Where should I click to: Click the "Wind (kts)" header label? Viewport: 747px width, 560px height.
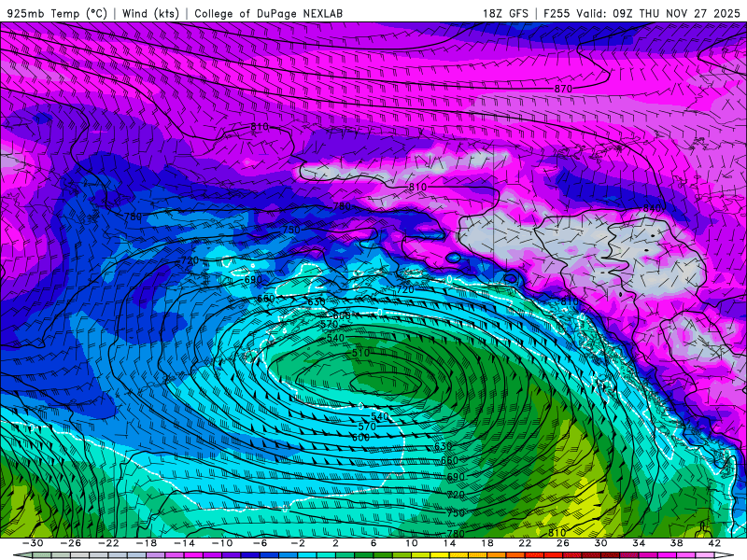click(x=151, y=13)
